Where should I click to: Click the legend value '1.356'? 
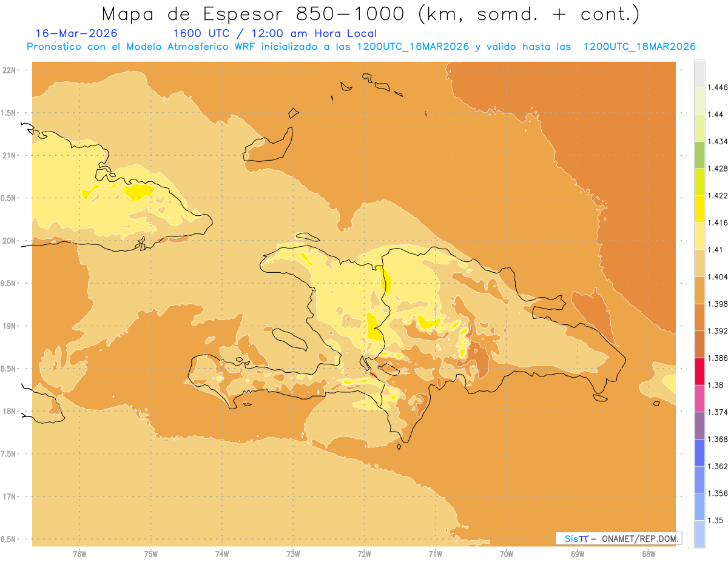[718, 493]
